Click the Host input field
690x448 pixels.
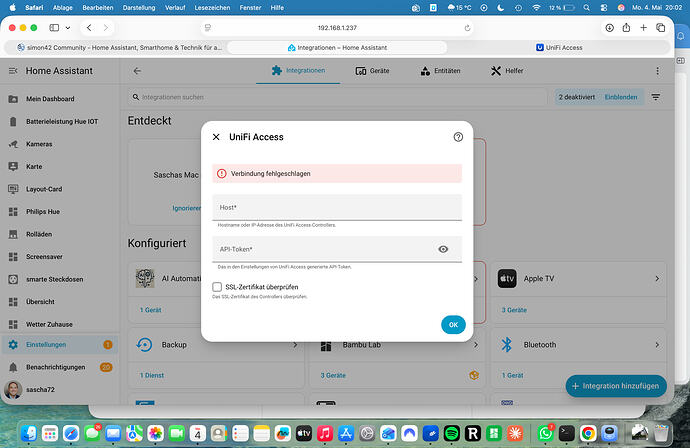pyautogui.click(x=337, y=207)
